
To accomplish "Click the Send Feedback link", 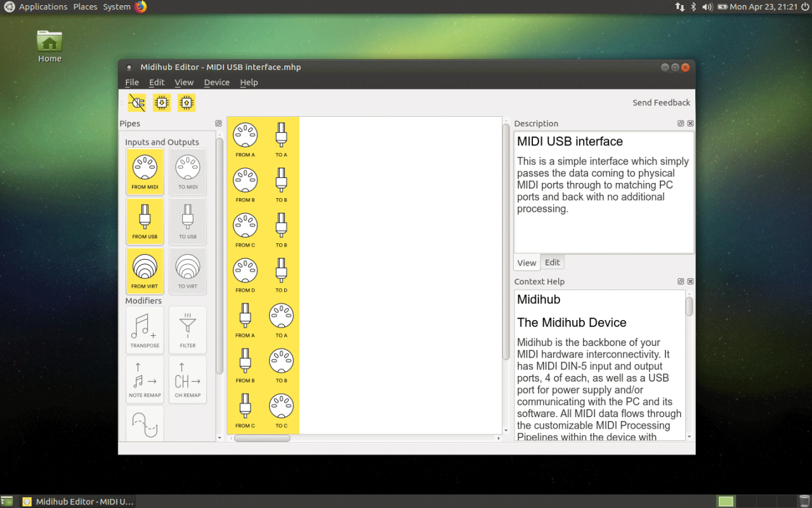I will click(661, 103).
